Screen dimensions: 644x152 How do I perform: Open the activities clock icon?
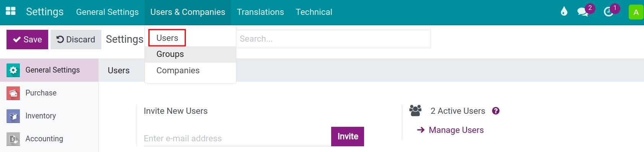click(608, 12)
